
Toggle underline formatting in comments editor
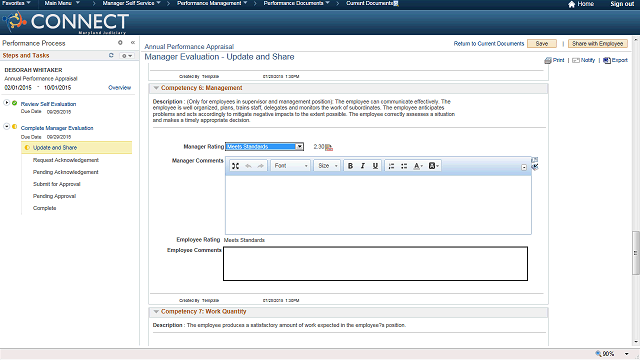tap(375, 166)
